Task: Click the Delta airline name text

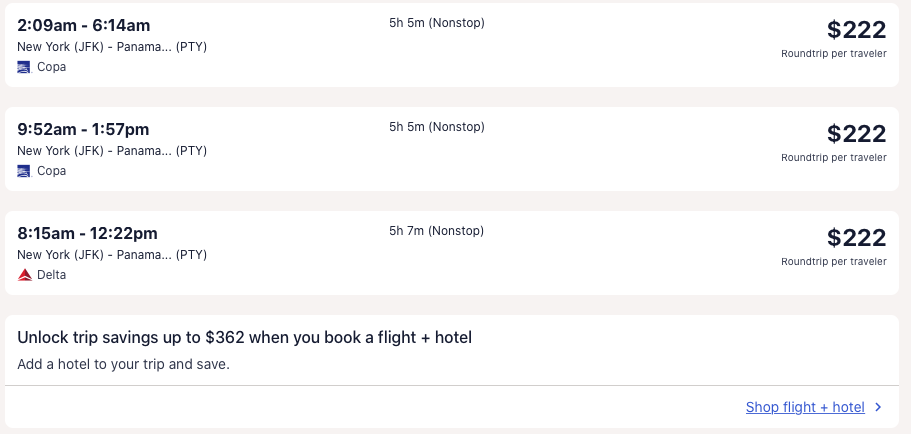Action: [x=51, y=275]
